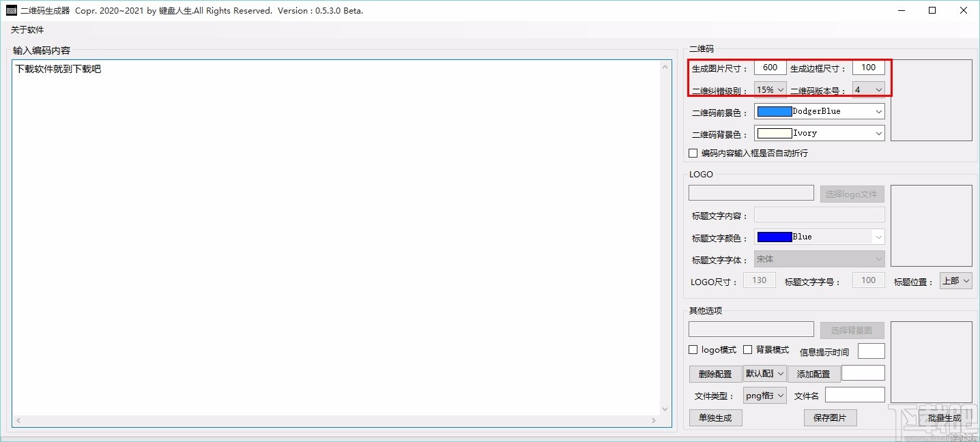The width and height of the screenshot is (980, 442).
Task: Expand the DodgerBlue foreground color dropdown
Action: [878, 111]
